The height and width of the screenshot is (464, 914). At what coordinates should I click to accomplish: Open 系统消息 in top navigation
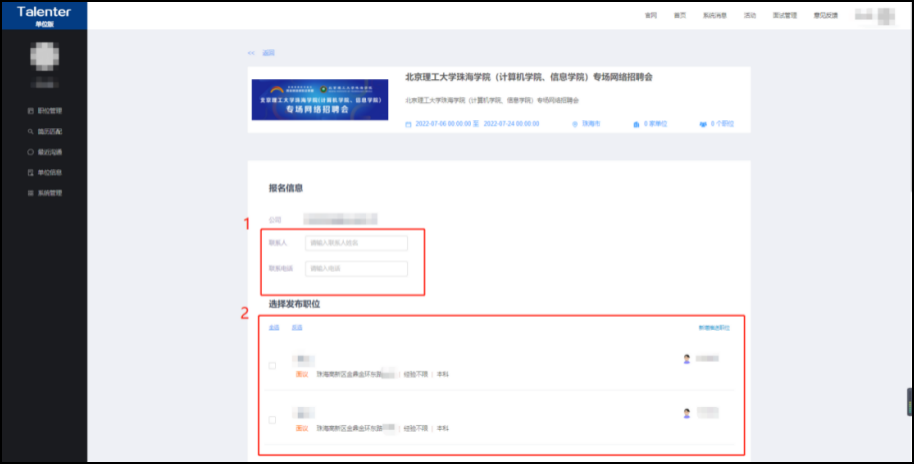coord(715,16)
